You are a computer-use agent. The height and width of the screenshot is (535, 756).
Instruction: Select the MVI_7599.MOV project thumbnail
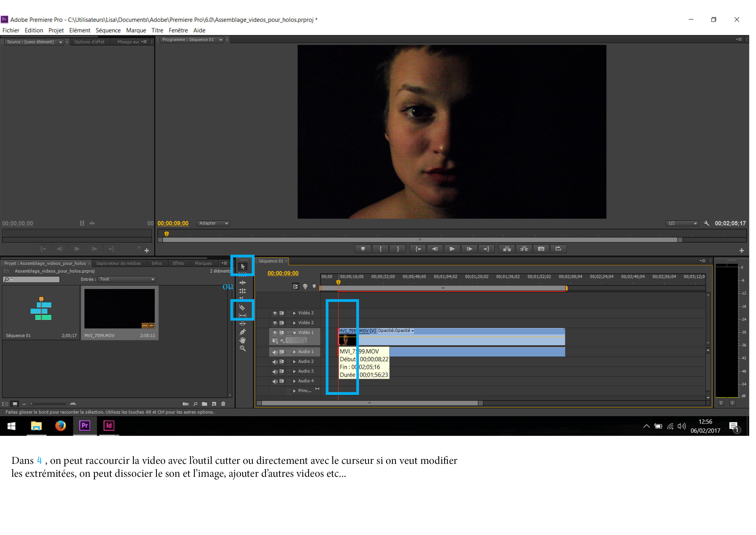[120, 308]
